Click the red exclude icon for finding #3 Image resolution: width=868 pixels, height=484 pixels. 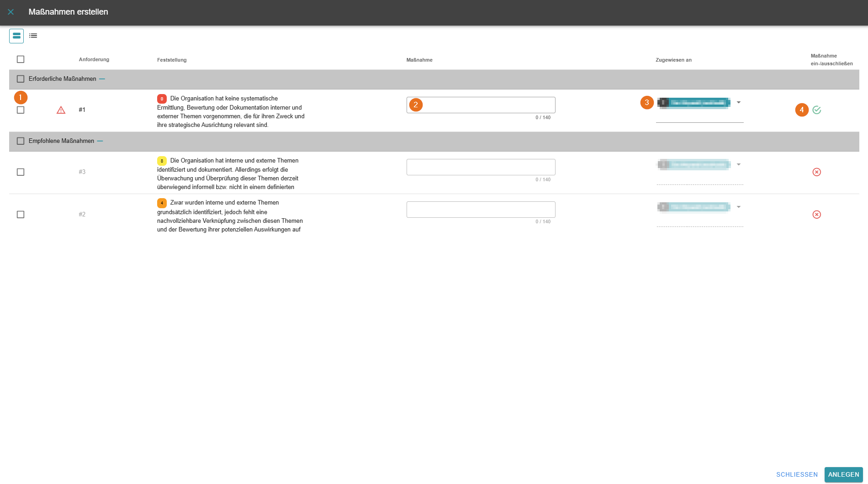point(817,172)
